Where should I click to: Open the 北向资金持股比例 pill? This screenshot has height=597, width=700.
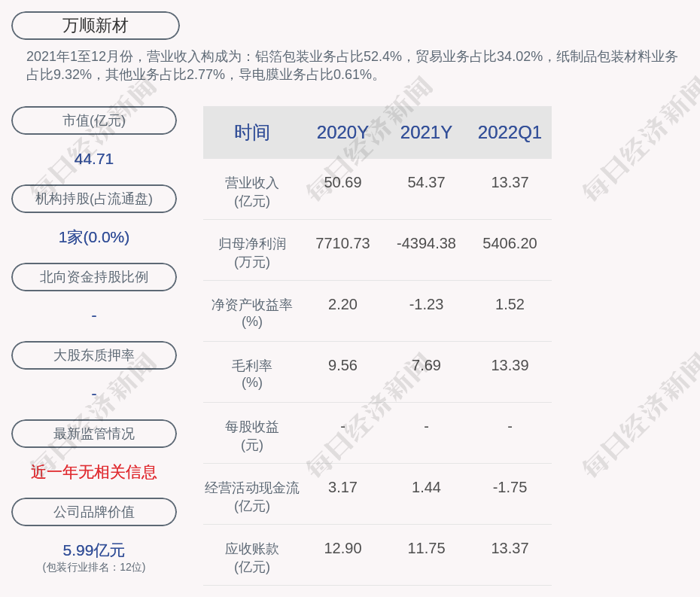(x=94, y=277)
